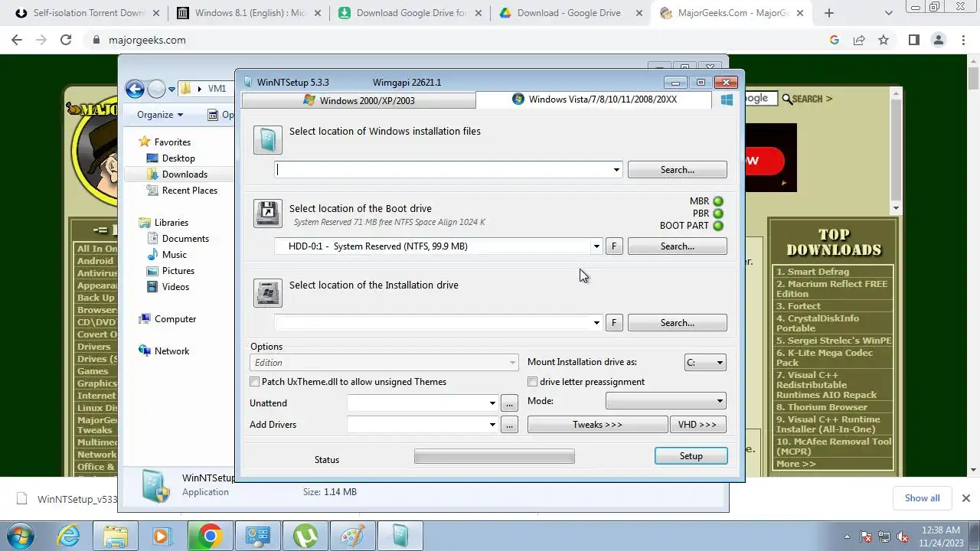Click the Explorer back arrow button
Image resolution: width=980 pixels, height=551 pixels.
[x=135, y=89]
